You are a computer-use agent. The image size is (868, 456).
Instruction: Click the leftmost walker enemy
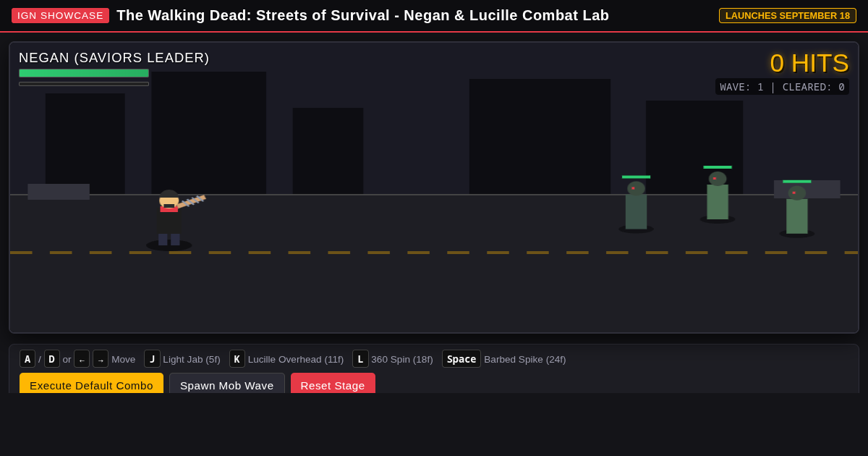point(636,206)
